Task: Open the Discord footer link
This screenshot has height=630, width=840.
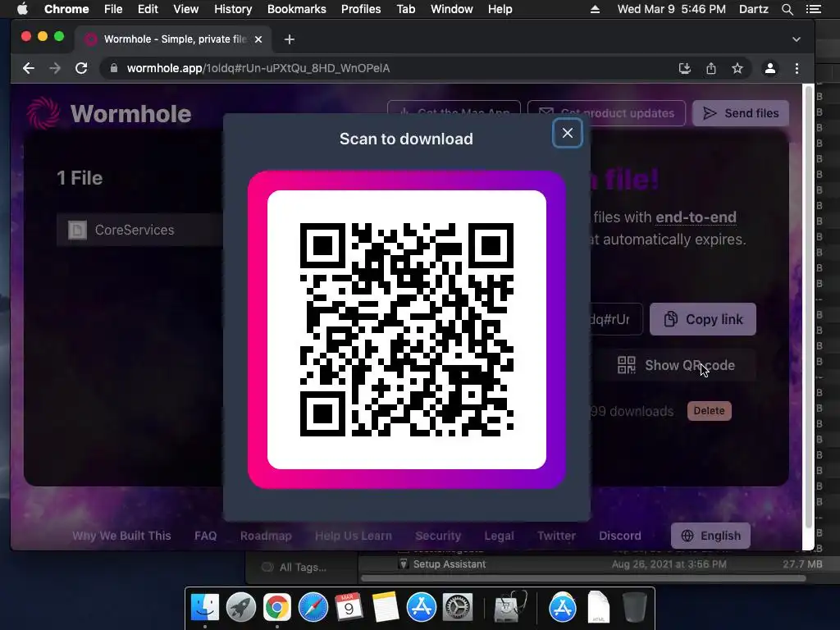Action: pyautogui.click(x=620, y=536)
